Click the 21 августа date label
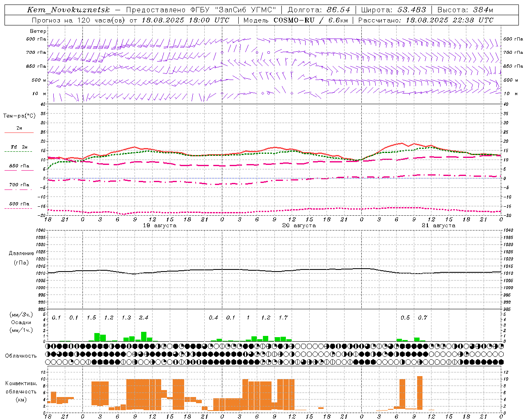525x420 pixels. tap(438, 226)
